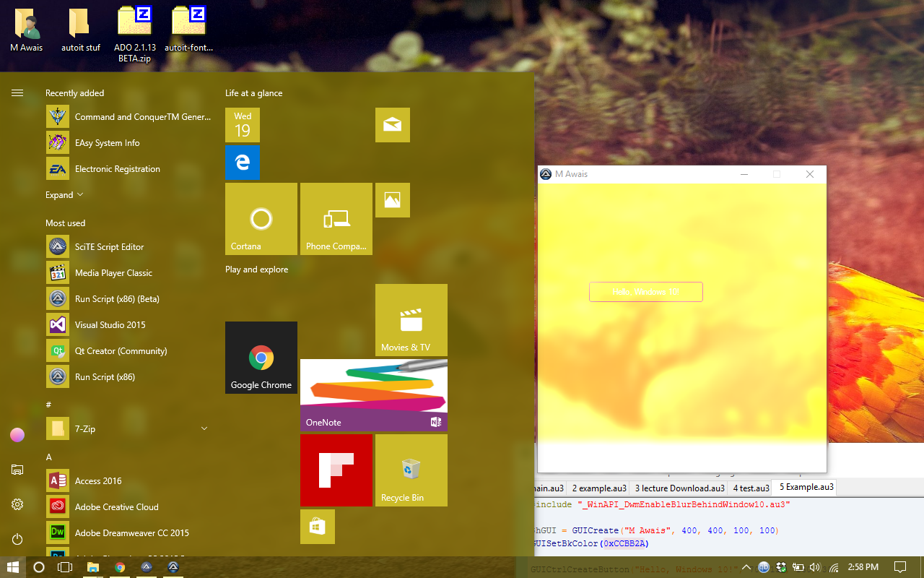Open the Store tile
924x578 pixels.
point(318,527)
